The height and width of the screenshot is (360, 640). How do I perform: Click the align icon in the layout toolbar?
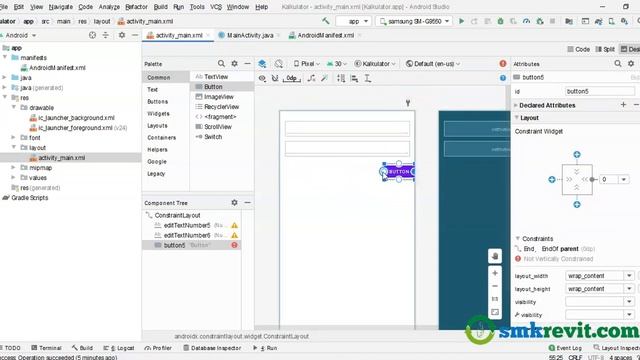pos(354,78)
